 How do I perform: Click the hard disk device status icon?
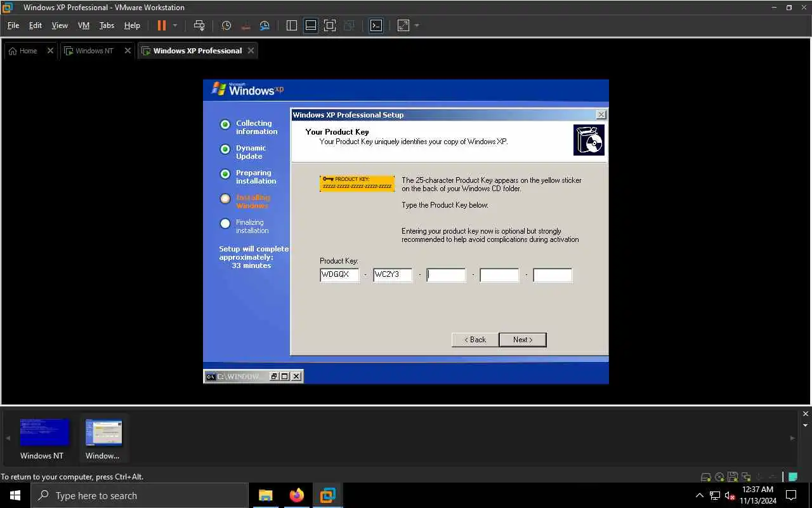[705, 477]
